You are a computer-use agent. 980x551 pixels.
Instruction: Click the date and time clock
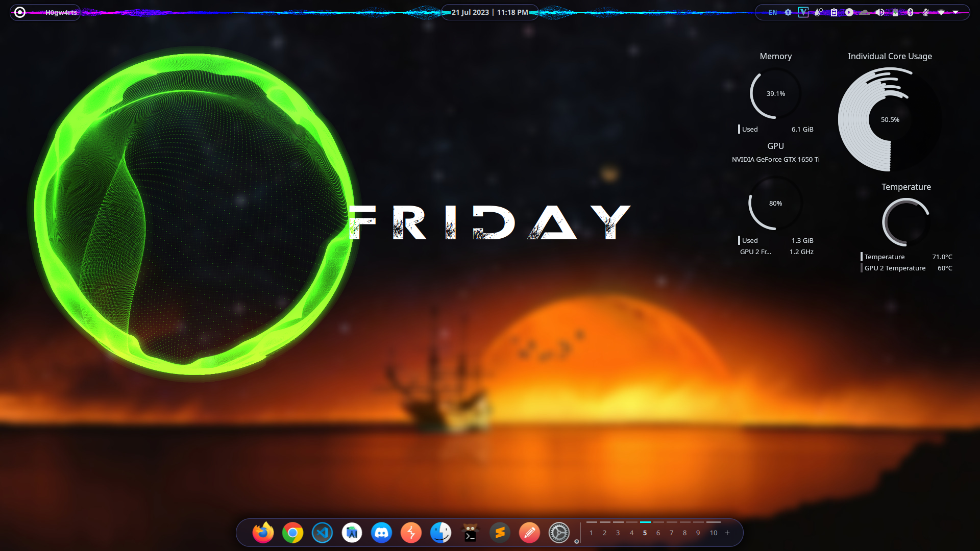point(489,12)
